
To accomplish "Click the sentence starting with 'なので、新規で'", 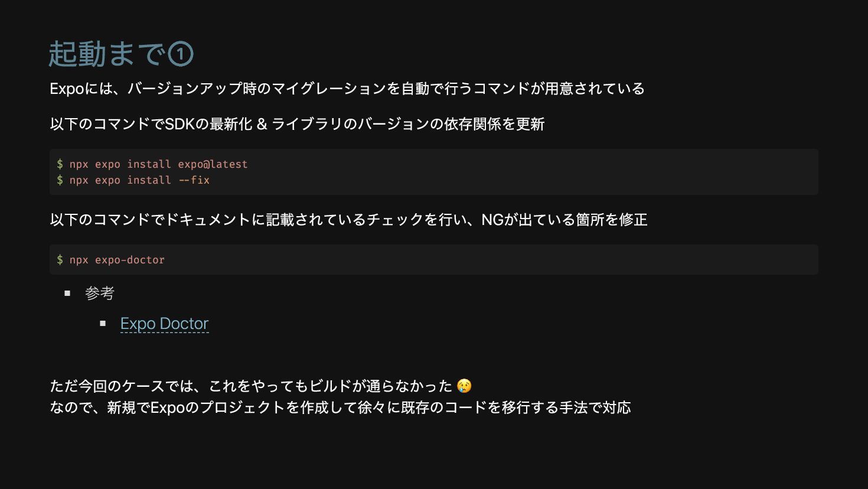I will point(340,407).
